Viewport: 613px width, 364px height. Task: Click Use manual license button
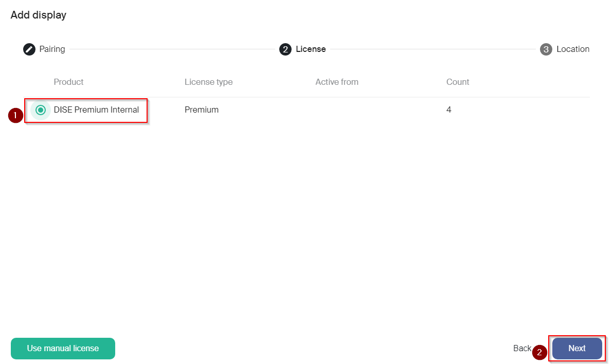click(63, 348)
